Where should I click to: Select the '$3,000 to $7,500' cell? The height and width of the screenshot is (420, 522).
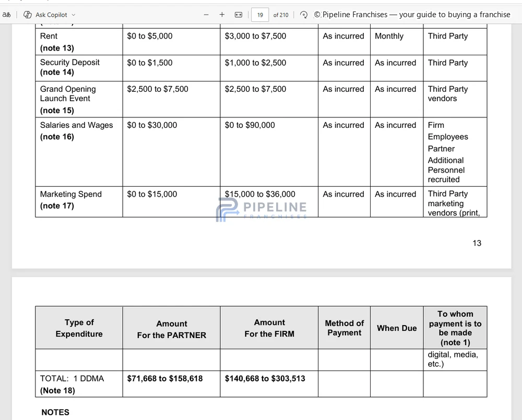255,36
